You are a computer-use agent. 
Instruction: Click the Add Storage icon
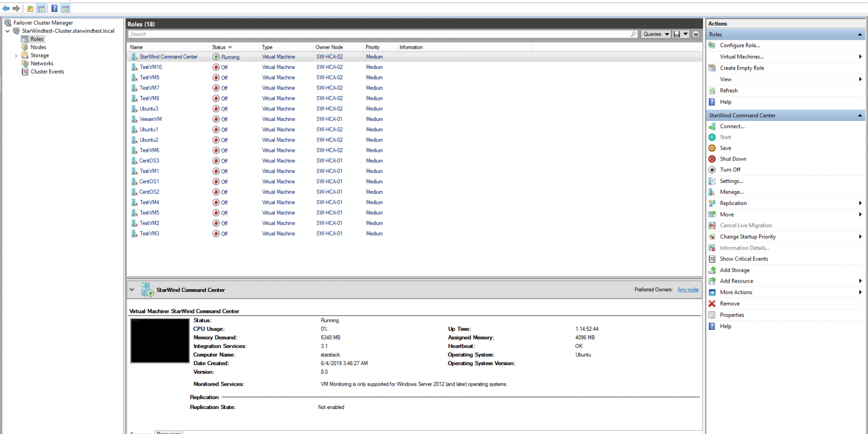(x=712, y=270)
